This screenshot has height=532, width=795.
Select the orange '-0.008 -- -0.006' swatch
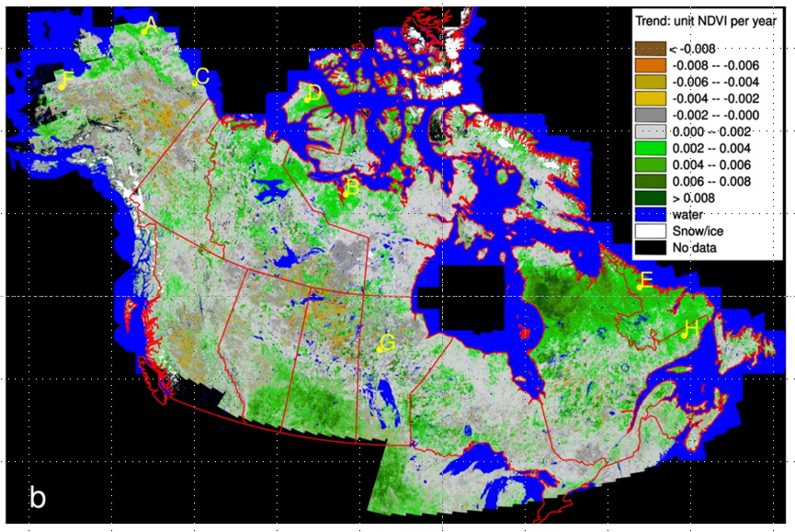point(651,65)
